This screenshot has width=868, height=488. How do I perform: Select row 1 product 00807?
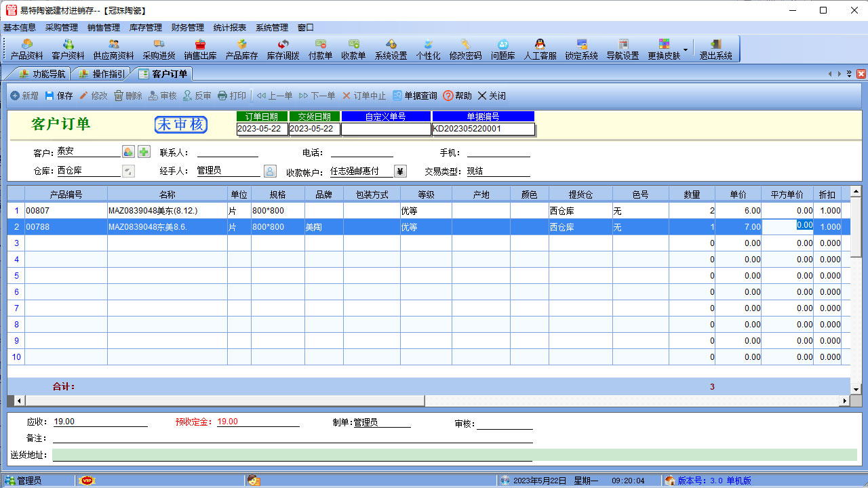(x=65, y=211)
